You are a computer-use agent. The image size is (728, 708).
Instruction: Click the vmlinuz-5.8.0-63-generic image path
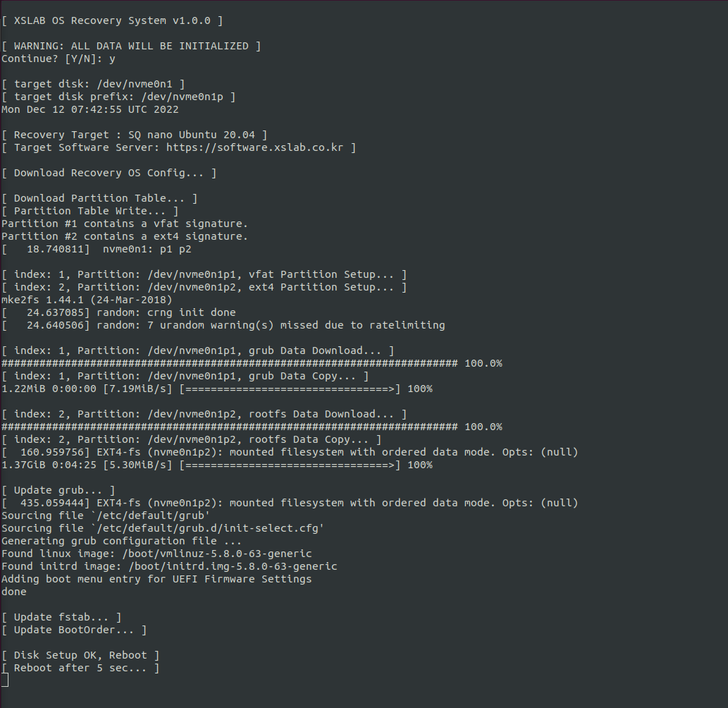(217, 554)
